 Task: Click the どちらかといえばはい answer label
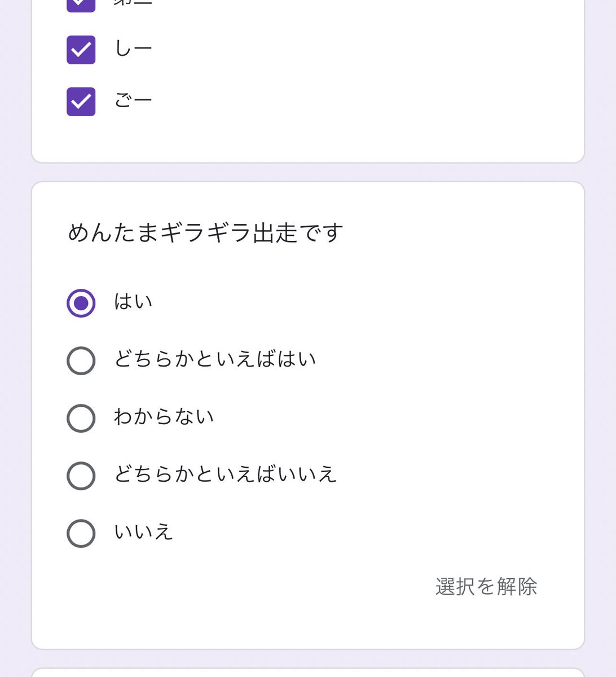215,359
